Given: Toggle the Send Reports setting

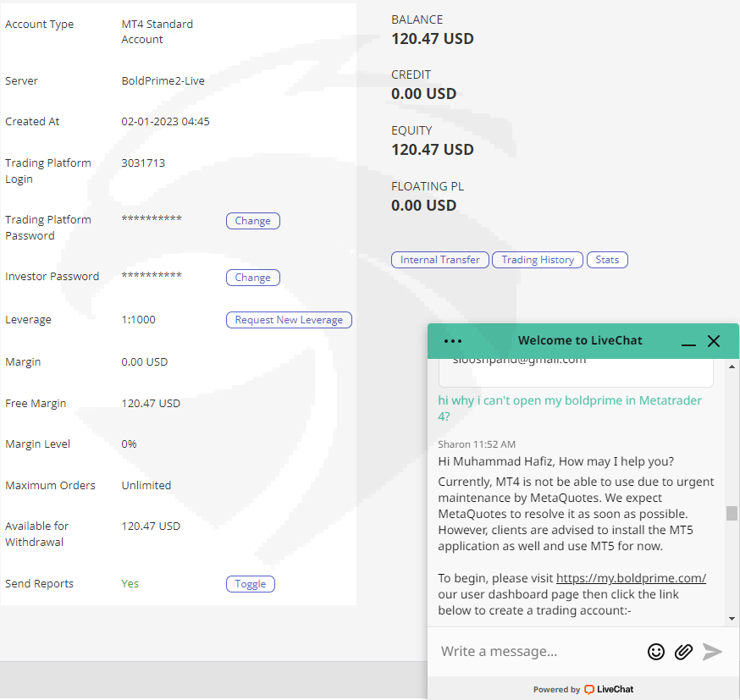Looking at the screenshot, I should click(x=251, y=584).
